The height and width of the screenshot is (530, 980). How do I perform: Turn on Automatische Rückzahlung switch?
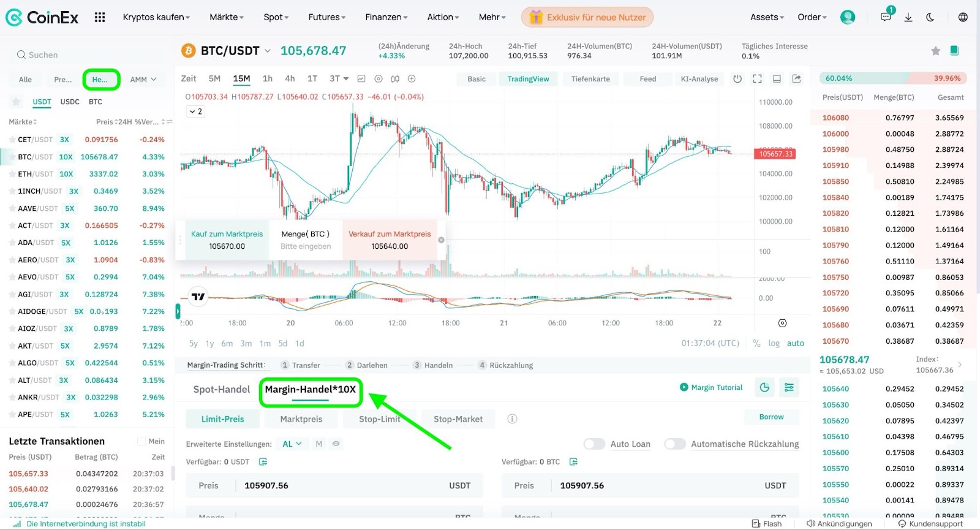(675, 444)
